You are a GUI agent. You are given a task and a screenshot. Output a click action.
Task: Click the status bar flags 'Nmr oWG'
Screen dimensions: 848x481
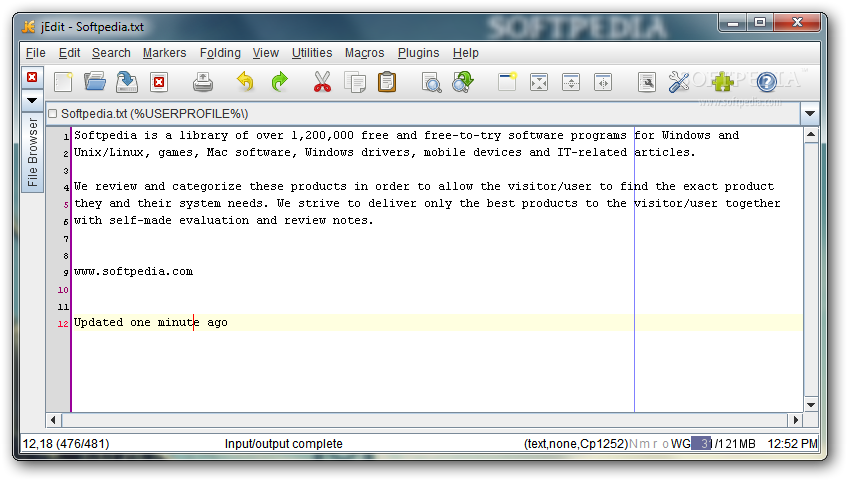pyautogui.click(x=660, y=444)
